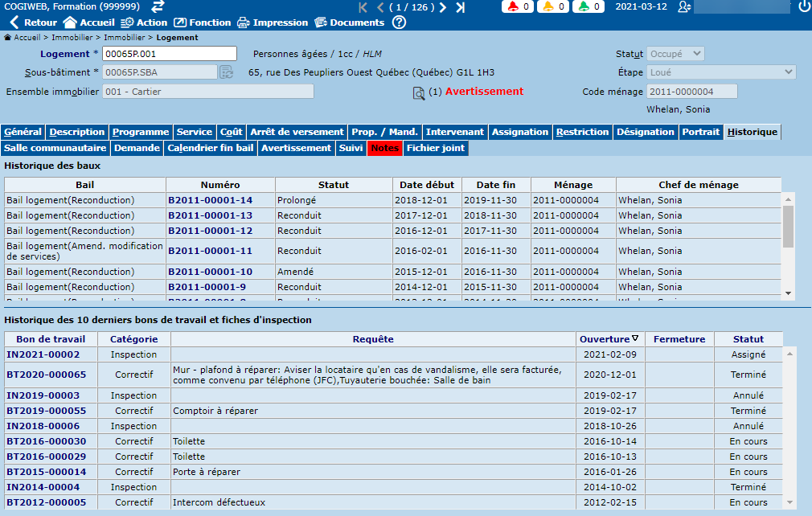
Task: Click the red alert bell icon
Action: click(x=513, y=7)
